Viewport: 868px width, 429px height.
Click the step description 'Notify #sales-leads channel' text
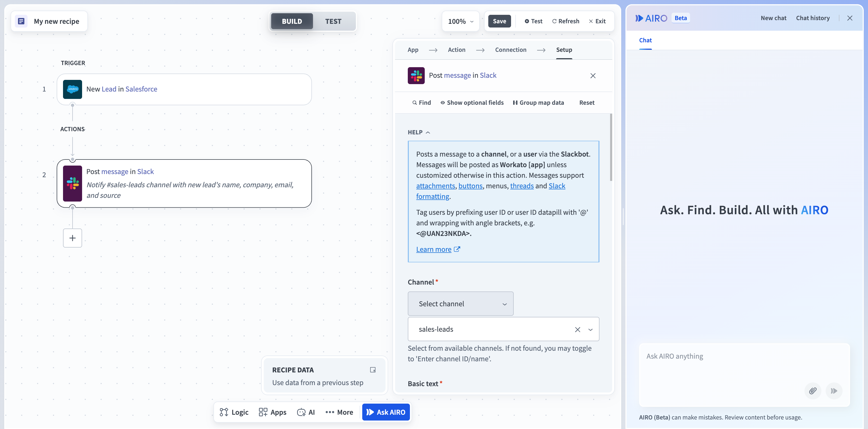[190, 190]
